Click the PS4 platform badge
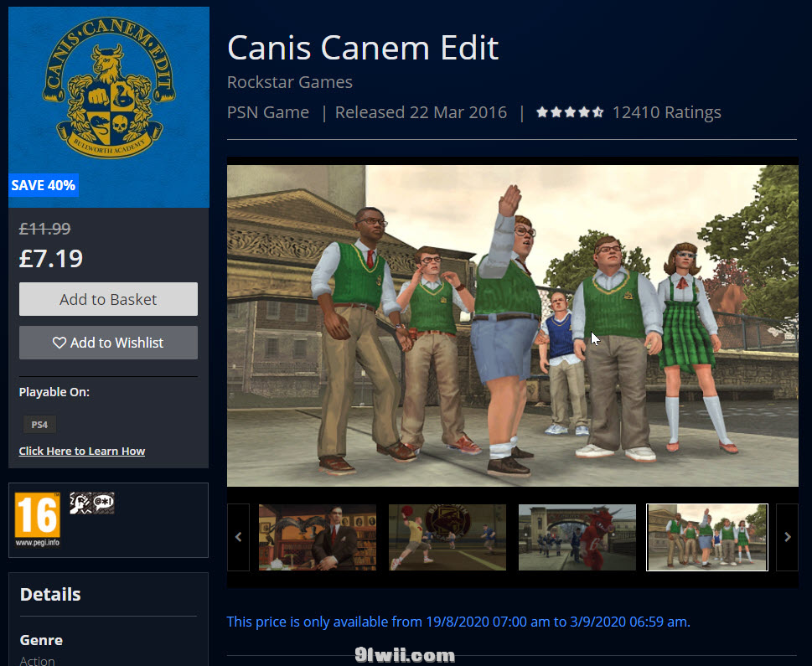 [39, 425]
